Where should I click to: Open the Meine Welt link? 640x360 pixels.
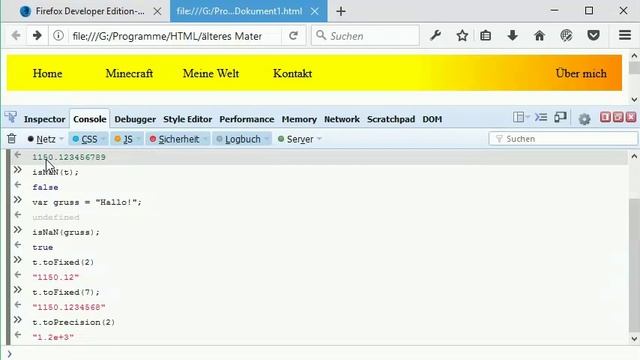click(x=211, y=73)
